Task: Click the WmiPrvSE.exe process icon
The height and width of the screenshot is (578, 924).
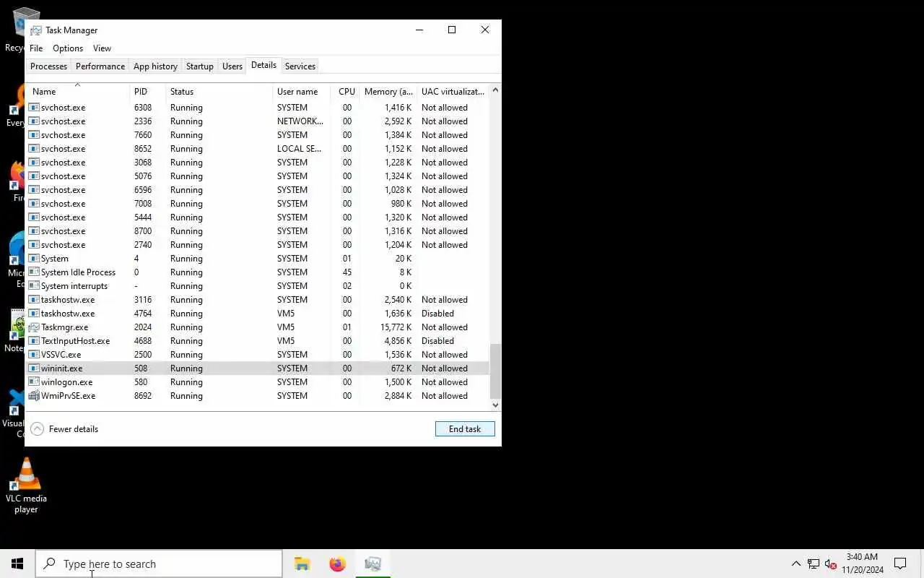Action: (34, 396)
